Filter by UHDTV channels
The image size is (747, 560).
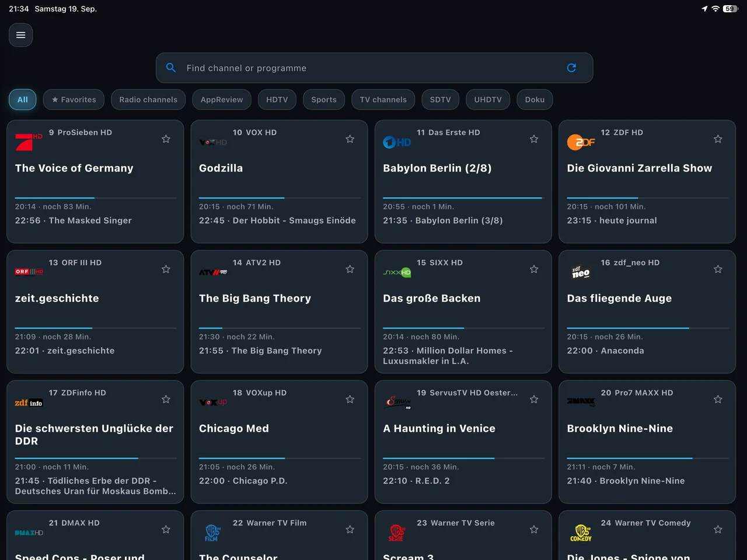click(488, 100)
